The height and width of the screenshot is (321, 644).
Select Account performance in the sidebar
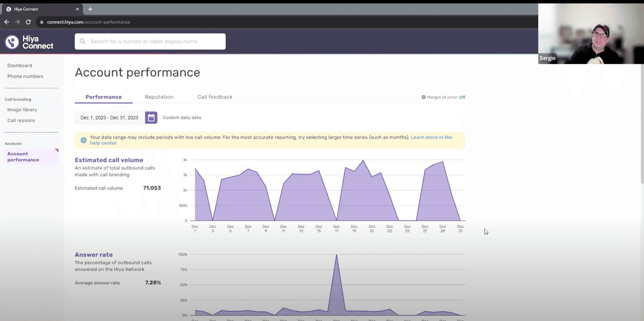click(31, 157)
